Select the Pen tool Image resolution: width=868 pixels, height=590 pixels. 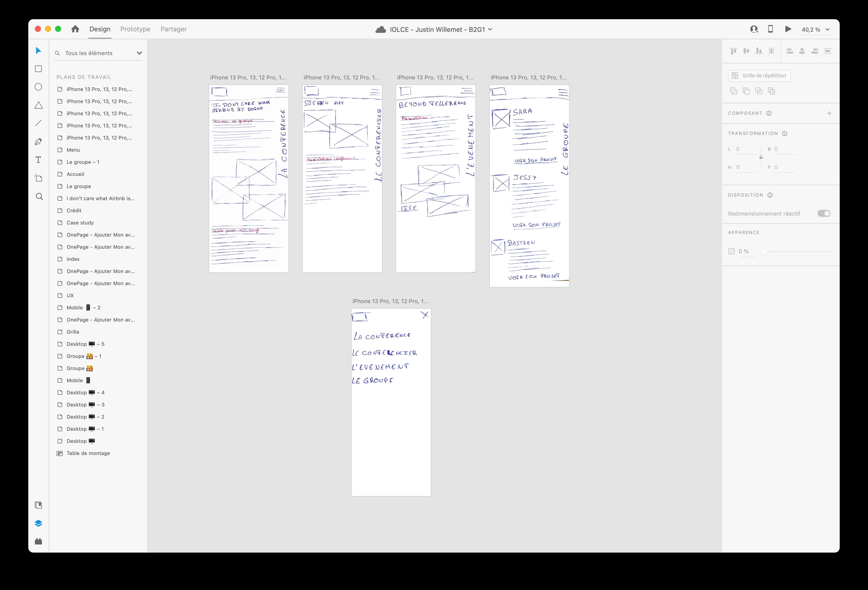point(38,142)
